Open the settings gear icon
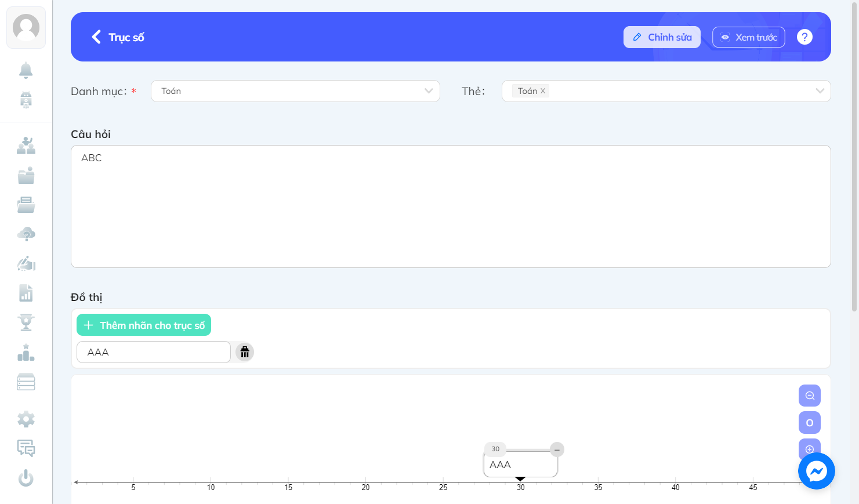859x504 pixels. (26, 419)
